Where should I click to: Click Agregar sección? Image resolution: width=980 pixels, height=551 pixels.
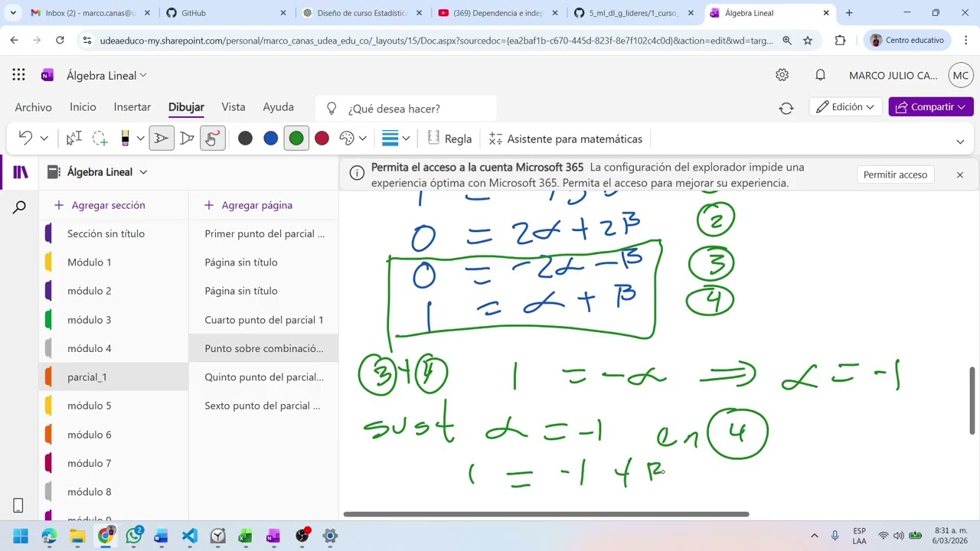tap(100, 205)
